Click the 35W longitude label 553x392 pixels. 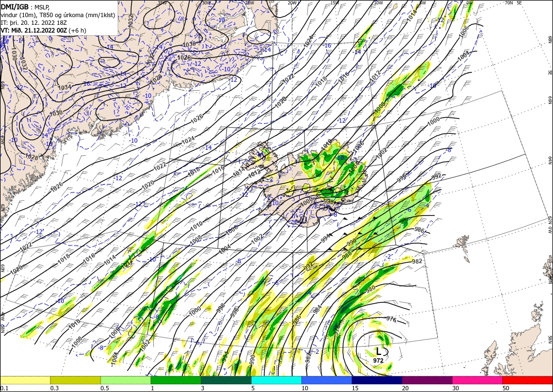pyautogui.click(x=162, y=2)
